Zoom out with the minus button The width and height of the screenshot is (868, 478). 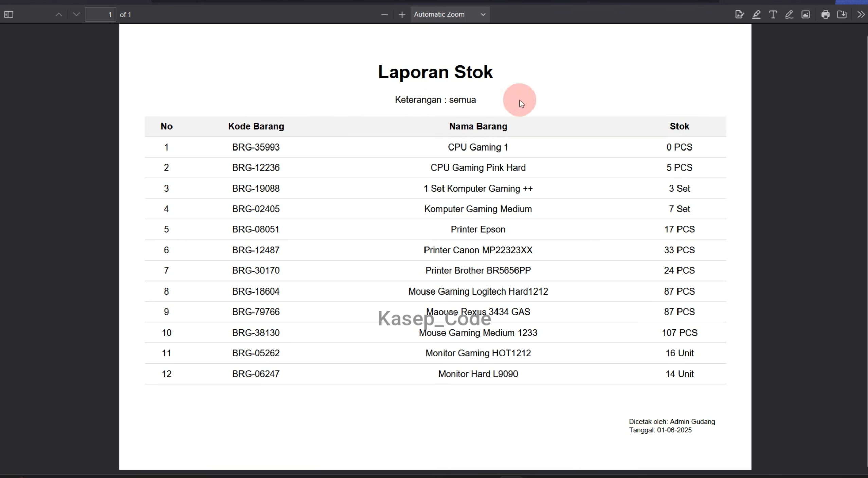click(x=384, y=15)
